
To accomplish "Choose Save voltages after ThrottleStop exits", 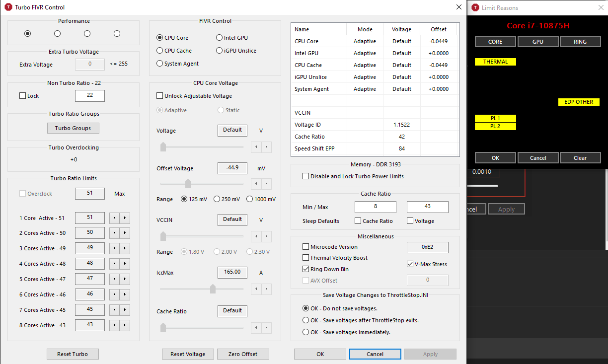I will point(361,320).
